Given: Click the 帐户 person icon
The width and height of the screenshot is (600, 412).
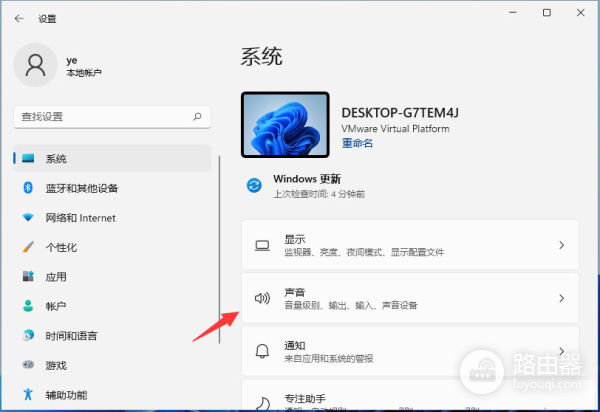Looking at the screenshot, I should (x=29, y=306).
